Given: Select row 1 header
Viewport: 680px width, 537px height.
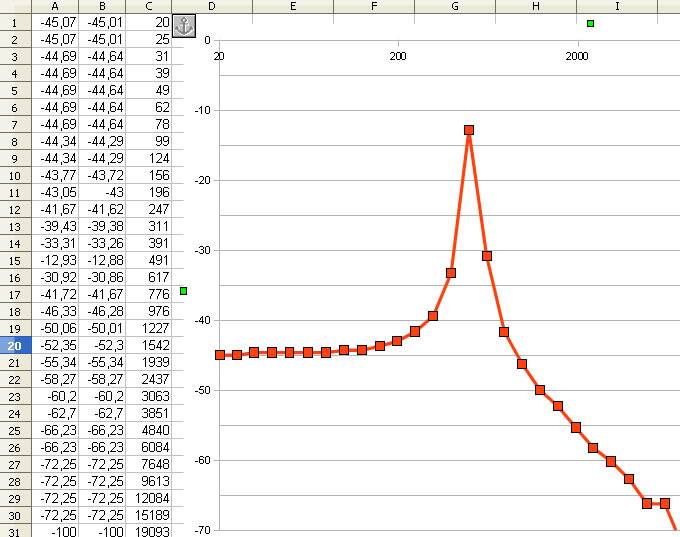Looking at the screenshot, I should pyautogui.click(x=15, y=22).
